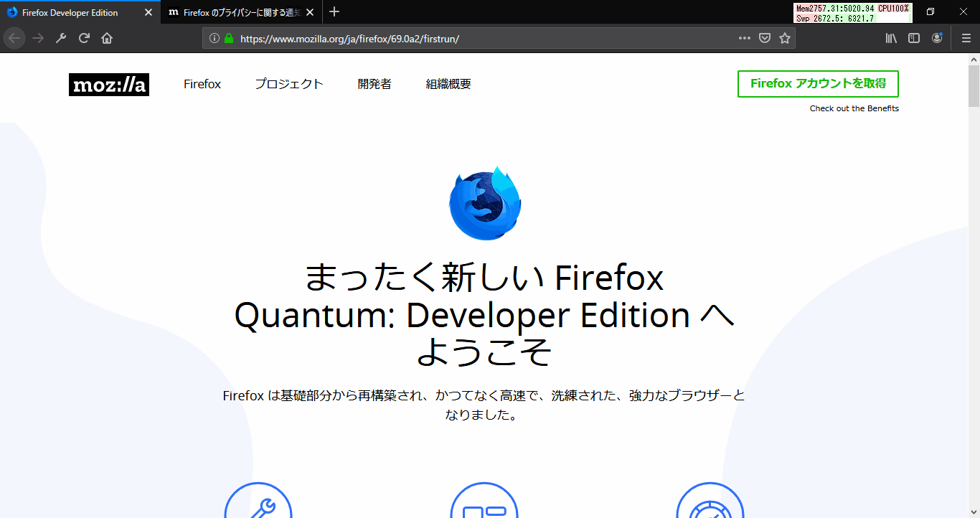Open the プロジェクト nav menu
The height and width of the screenshot is (518, 980).
tap(289, 85)
